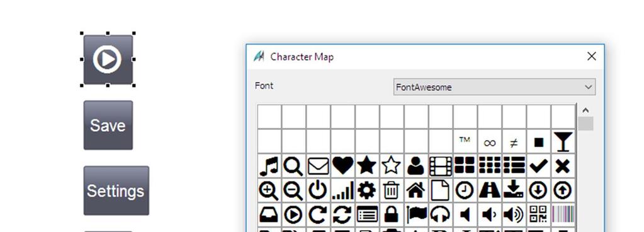The width and height of the screenshot is (644, 232).
Task: Select the music note glyph
Action: pyautogui.click(x=269, y=166)
